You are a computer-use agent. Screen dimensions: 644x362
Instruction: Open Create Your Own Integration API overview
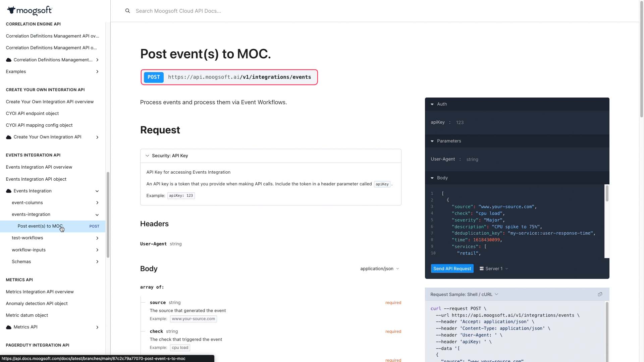point(50,102)
